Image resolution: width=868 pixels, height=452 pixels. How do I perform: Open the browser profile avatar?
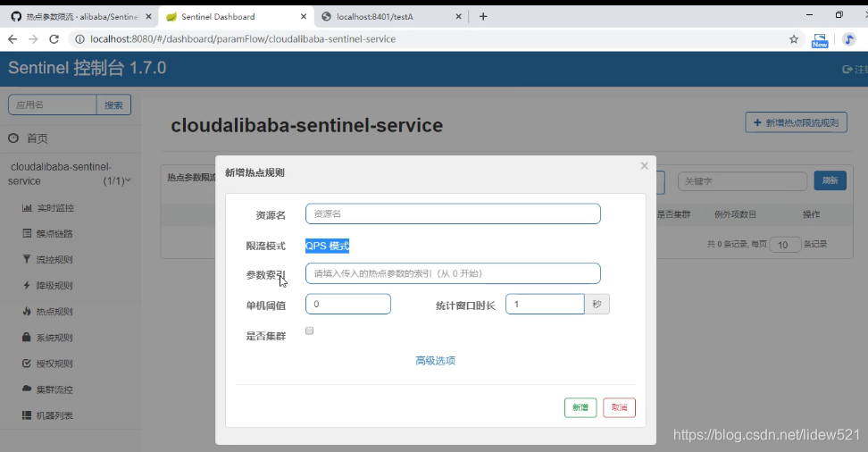click(848, 39)
